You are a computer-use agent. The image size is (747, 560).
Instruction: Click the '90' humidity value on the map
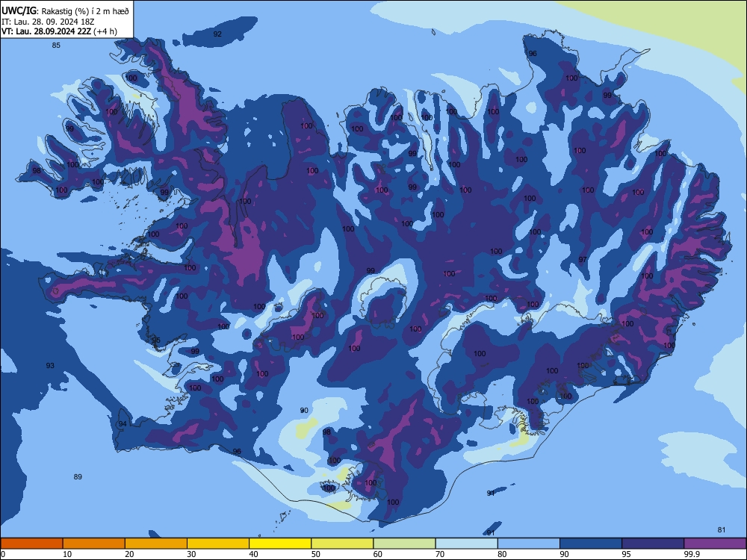(x=304, y=410)
